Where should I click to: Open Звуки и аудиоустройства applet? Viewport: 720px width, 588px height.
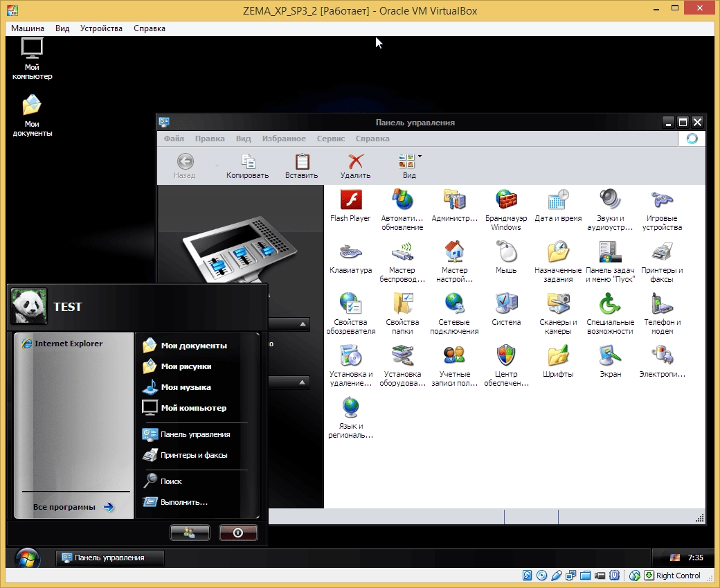[610, 209]
